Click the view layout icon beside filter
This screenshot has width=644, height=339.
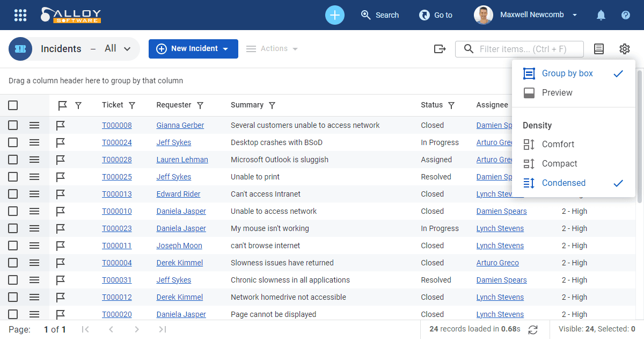(x=599, y=49)
